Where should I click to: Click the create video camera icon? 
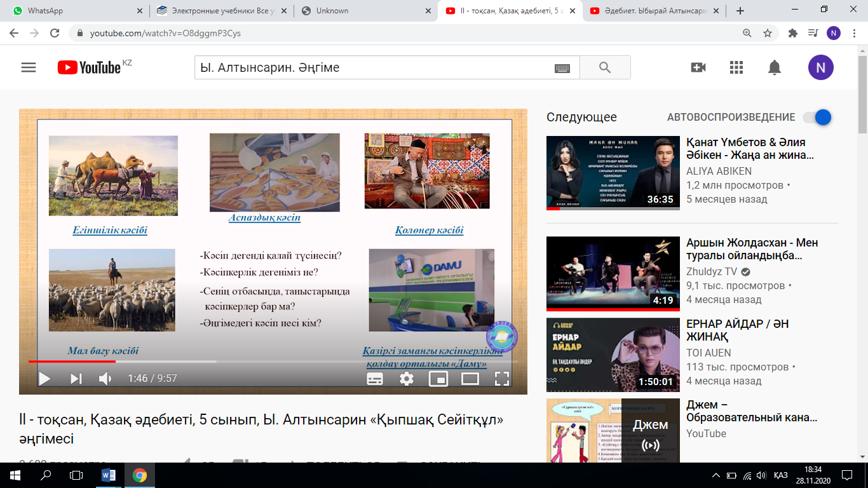pos(698,67)
